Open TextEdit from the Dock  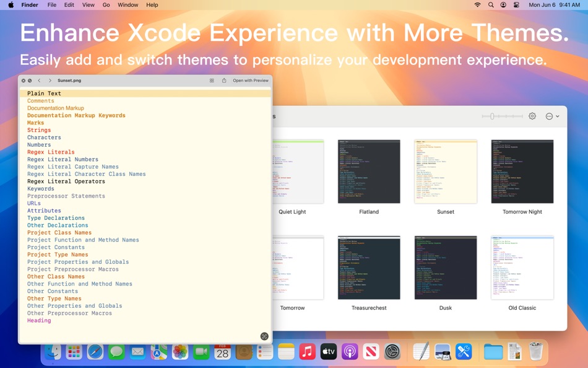click(x=421, y=352)
